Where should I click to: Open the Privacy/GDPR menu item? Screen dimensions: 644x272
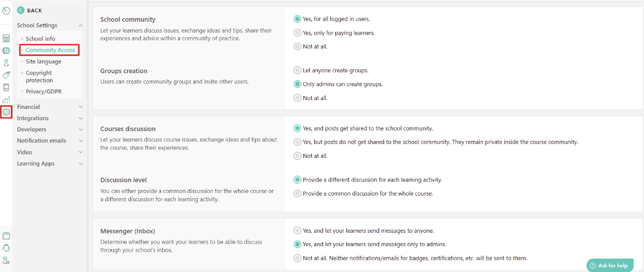43,91
